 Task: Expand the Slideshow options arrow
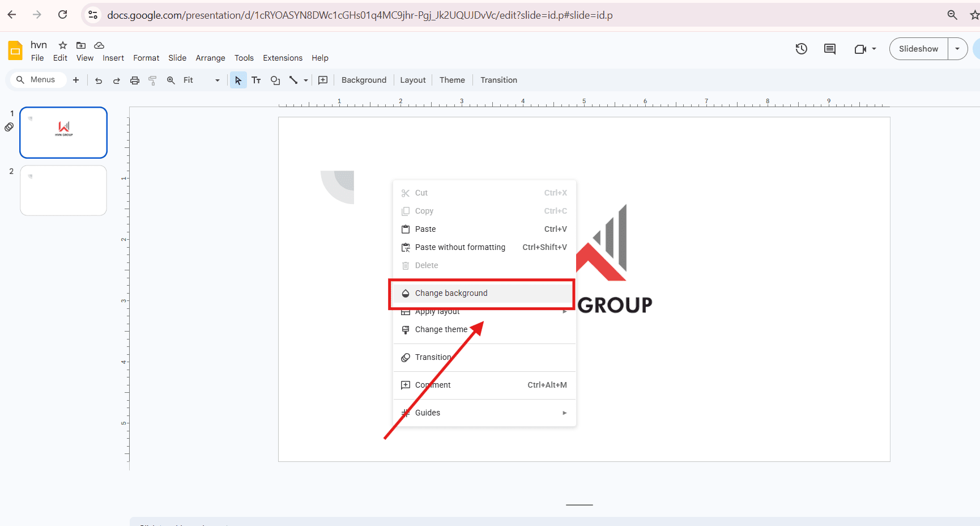(957, 49)
